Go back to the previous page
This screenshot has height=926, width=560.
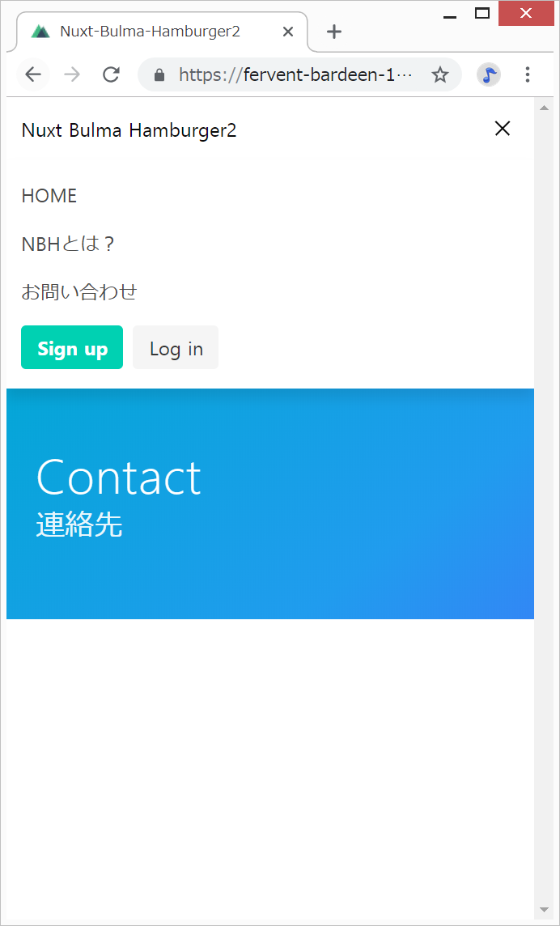33,74
